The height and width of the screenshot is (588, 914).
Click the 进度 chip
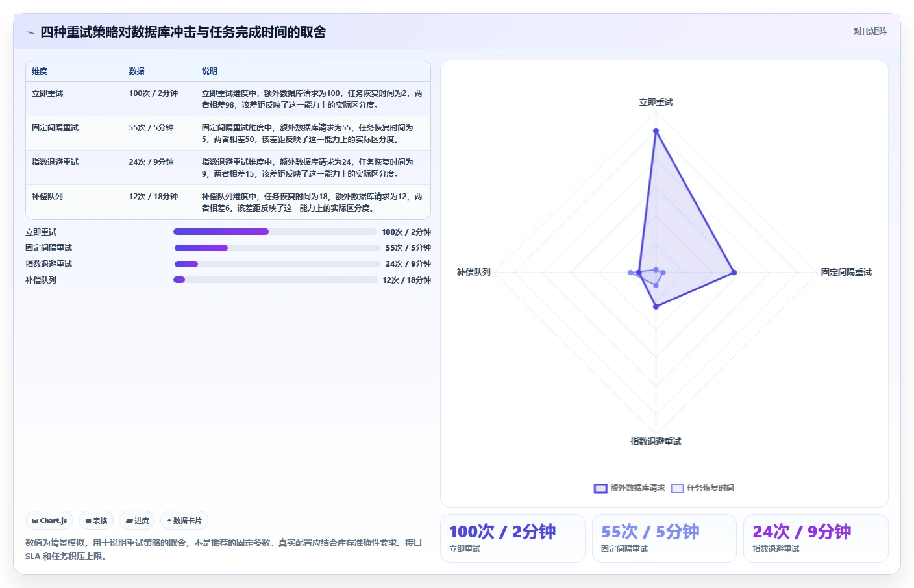(x=137, y=521)
